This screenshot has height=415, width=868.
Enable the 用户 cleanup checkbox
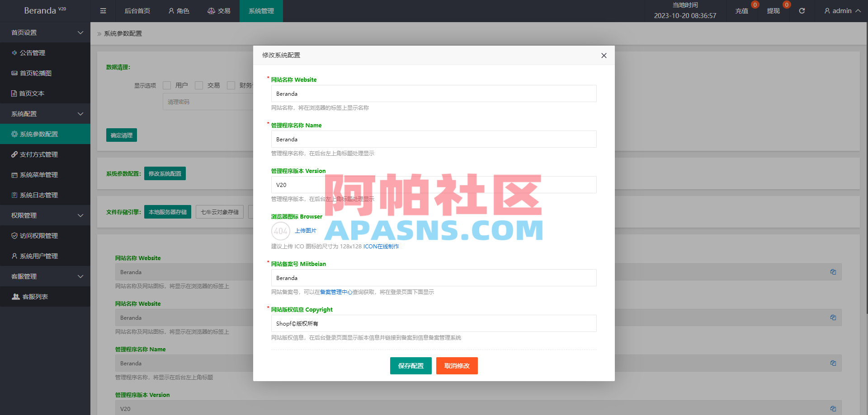(166, 85)
